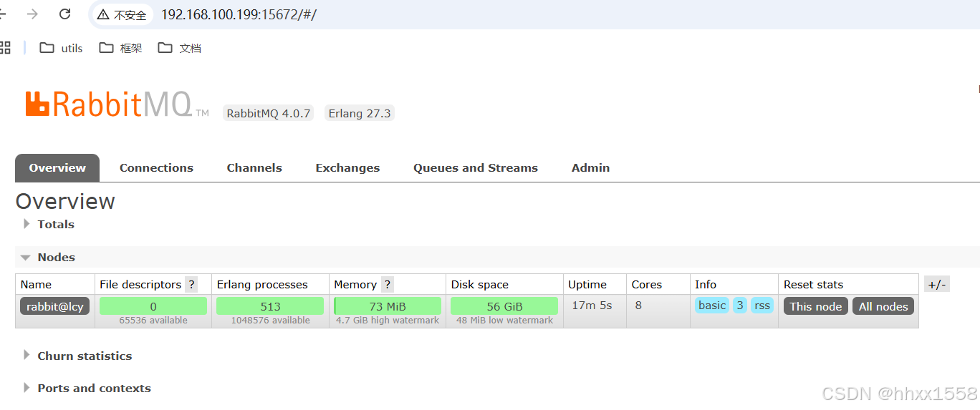Click the browser reload icon
The height and width of the screenshot is (410, 980).
tap(65, 14)
